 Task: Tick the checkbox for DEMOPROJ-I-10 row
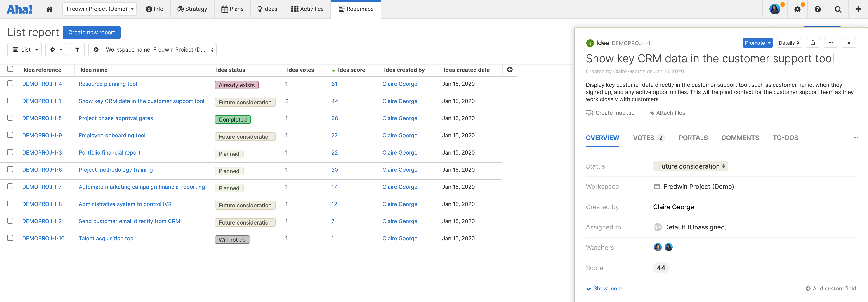[x=10, y=238]
